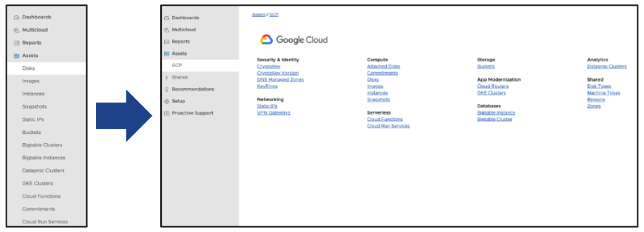Open Dataproc Clusters link under Analytics
This screenshot has width=644, height=232.
pos(607,66)
